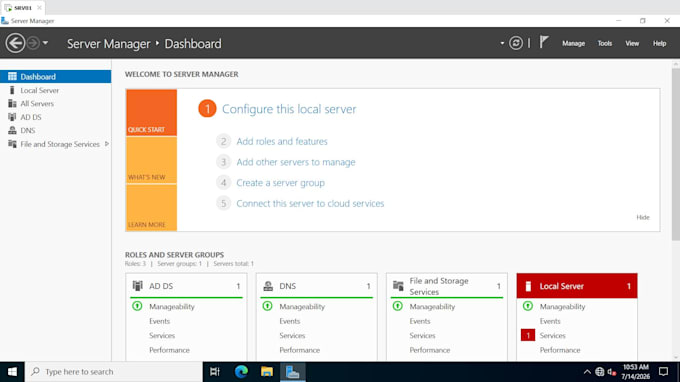Open the dropdown arrow beside the refresh icon
680x382 pixels.
coord(502,43)
